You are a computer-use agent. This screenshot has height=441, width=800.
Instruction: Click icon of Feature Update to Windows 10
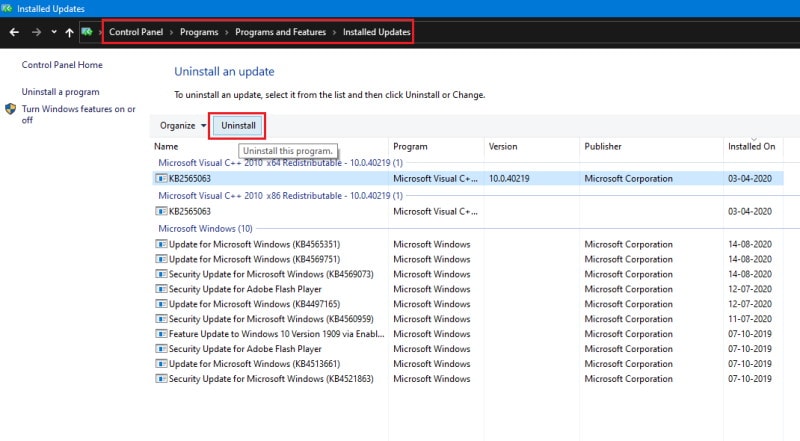pos(161,334)
